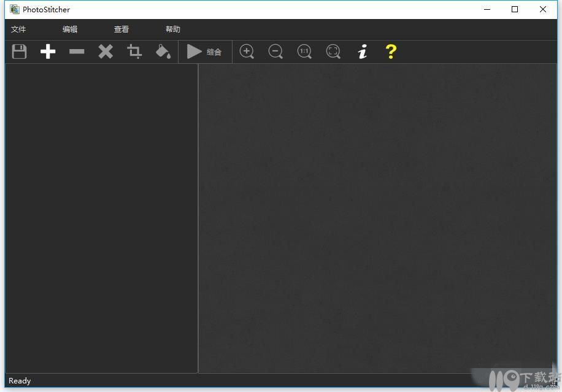Open the 查看 menu
The height and width of the screenshot is (392, 562).
tap(121, 29)
